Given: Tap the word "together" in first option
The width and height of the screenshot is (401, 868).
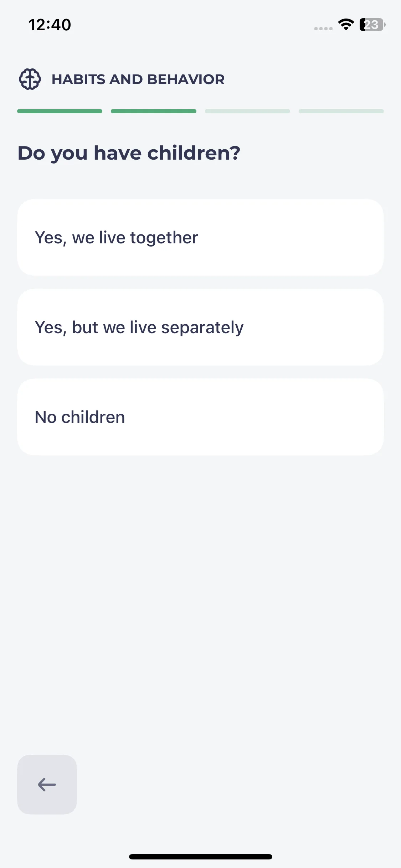Looking at the screenshot, I should [x=164, y=238].
